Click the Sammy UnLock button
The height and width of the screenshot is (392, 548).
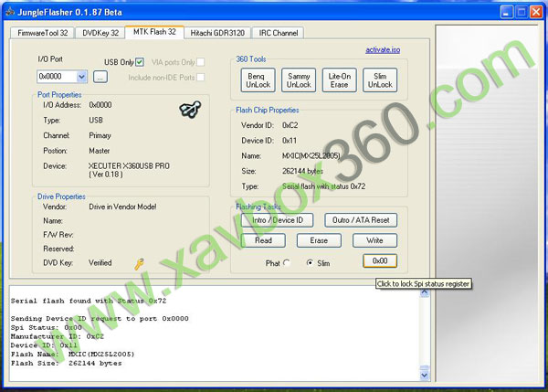299,80
